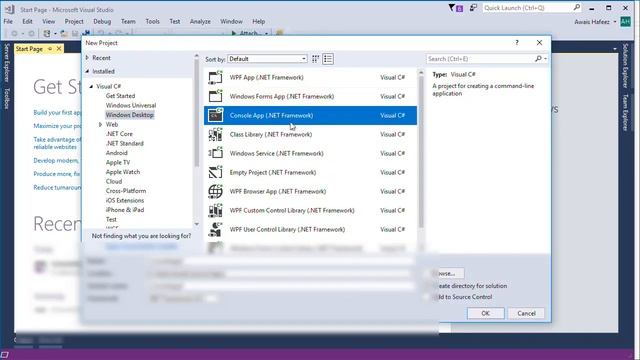640x360 pixels.
Task: Toggle Create directory for solution checkbox
Action: click(x=426, y=286)
